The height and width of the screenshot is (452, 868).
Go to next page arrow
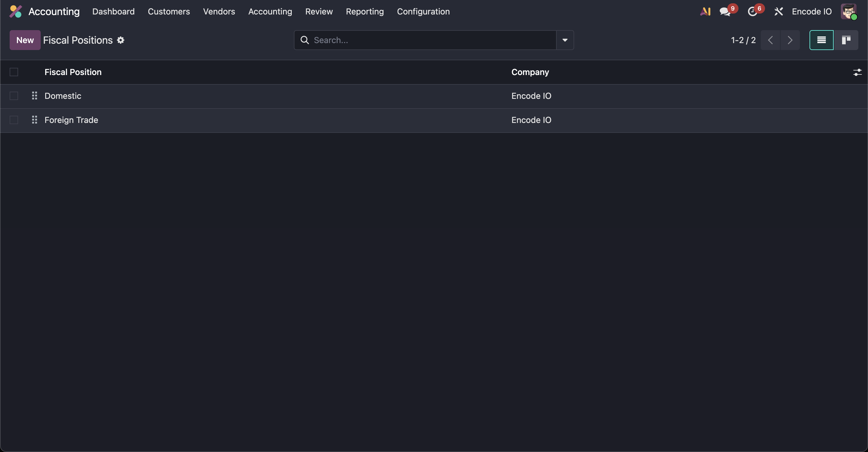click(790, 40)
